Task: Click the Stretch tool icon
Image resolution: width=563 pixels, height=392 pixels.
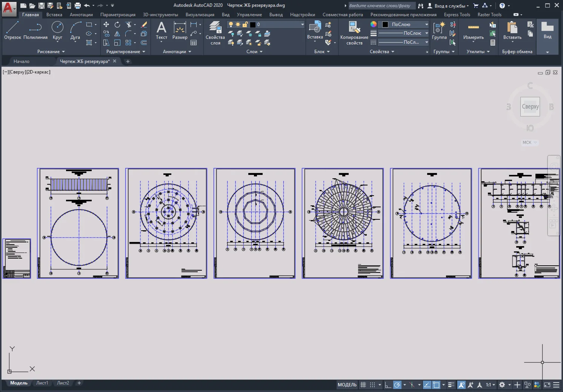Action: 106,43
